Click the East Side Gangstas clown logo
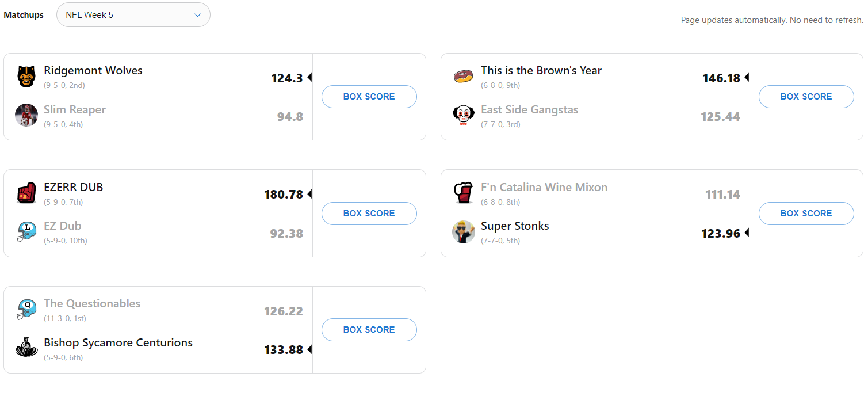Viewport: 868px width, 396px height. pyautogui.click(x=464, y=115)
